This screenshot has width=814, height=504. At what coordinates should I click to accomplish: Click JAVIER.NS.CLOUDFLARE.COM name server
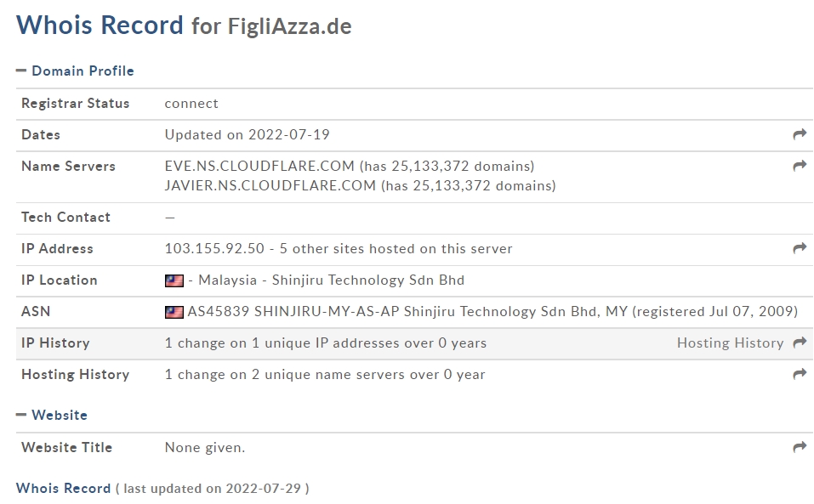[270, 185]
